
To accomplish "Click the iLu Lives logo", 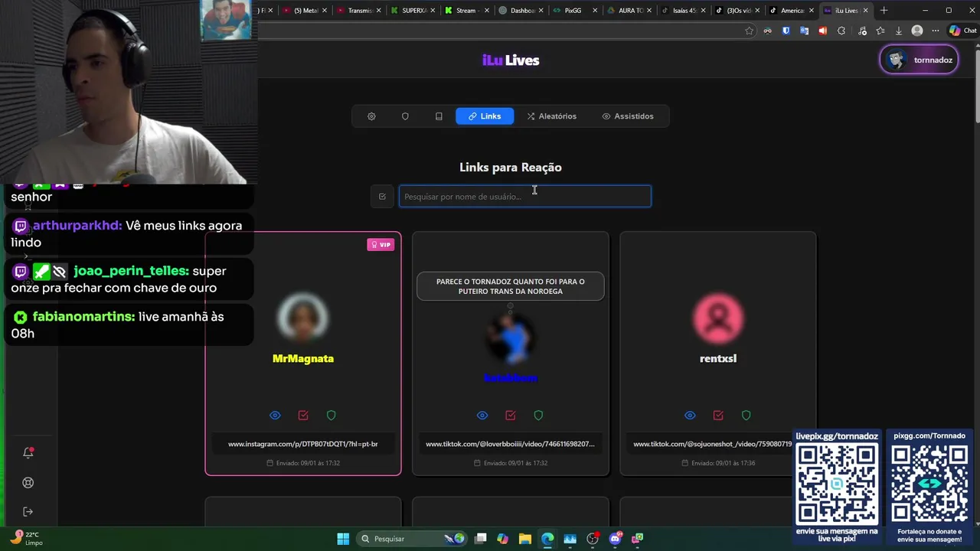I will [511, 60].
